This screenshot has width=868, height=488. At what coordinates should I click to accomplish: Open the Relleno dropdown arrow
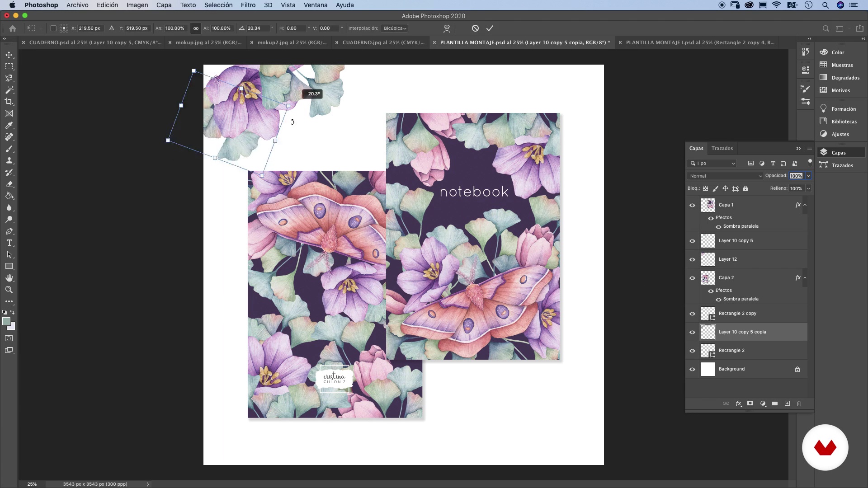coord(808,188)
